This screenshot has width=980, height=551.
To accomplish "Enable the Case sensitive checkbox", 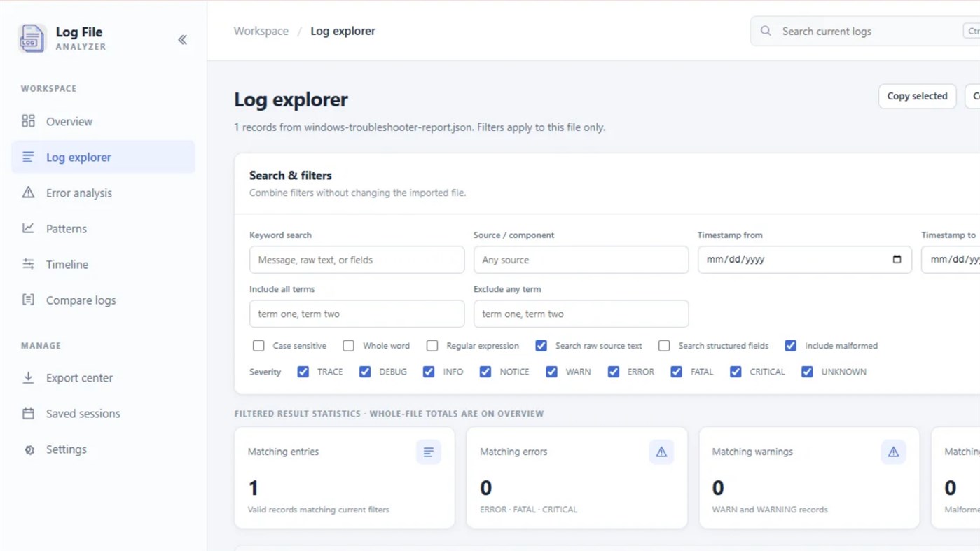I will point(258,346).
